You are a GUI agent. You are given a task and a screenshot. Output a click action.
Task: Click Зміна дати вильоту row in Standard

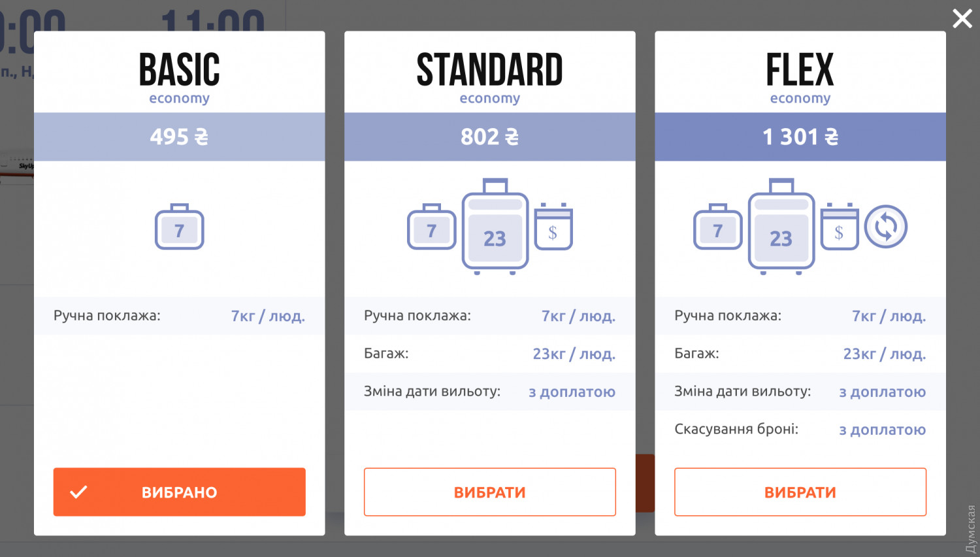[489, 392]
